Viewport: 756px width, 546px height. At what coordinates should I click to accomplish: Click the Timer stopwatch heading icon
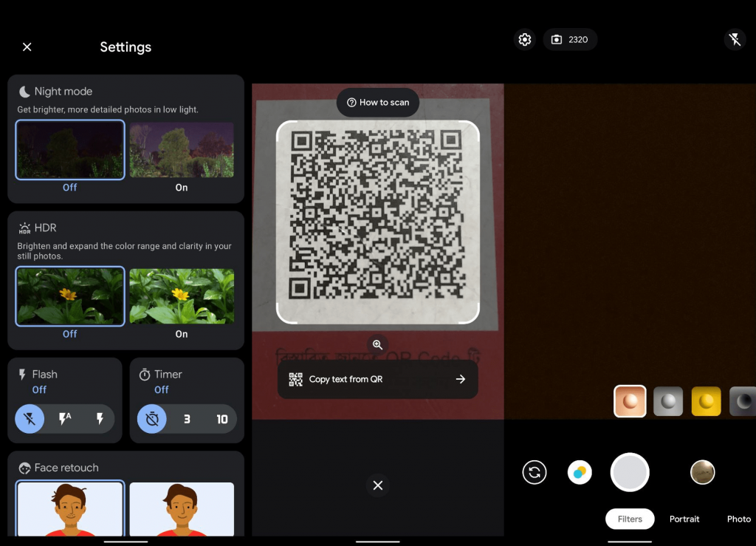pyautogui.click(x=145, y=375)
